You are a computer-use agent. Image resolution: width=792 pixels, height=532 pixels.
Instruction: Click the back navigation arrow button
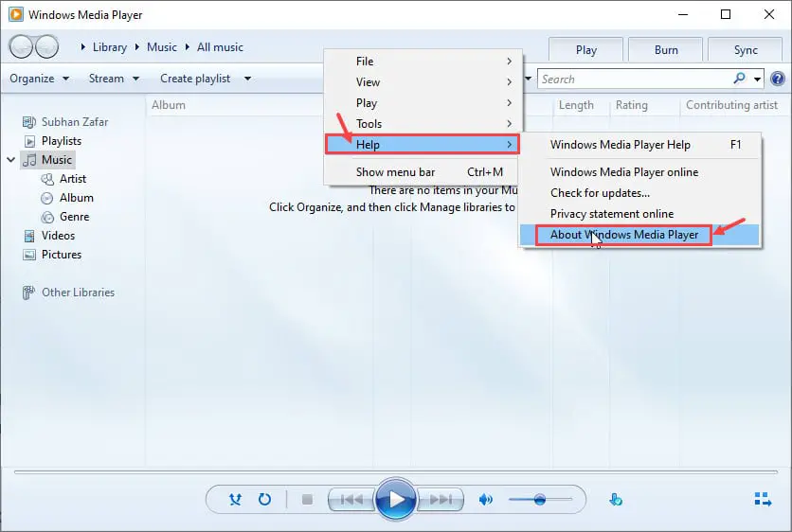click(x=21, y=47)
